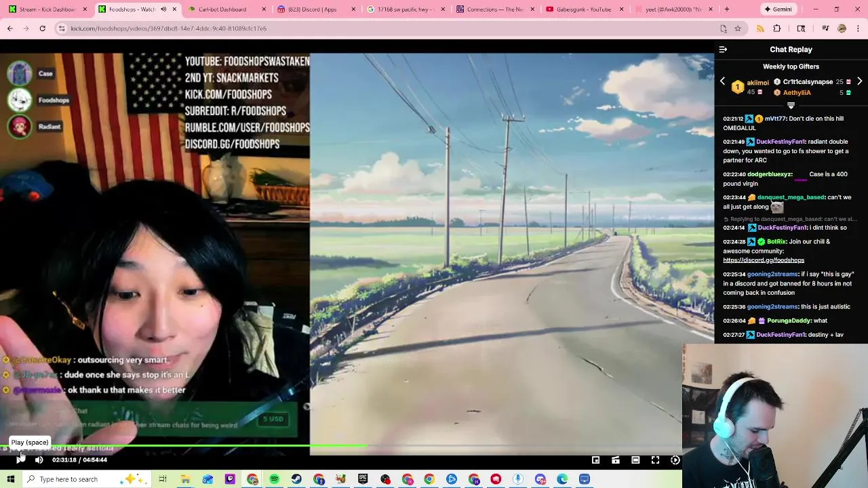The image size is (868, 488).
Task: Open Spotify from taskbar
Action: tap(274, 479)
